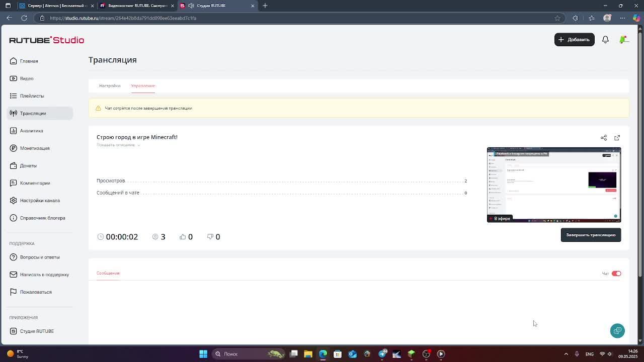Viewport: 644px width, 362px height.
Task: Open the Copilot sidebar icon
Action: (x=636, y=18)
